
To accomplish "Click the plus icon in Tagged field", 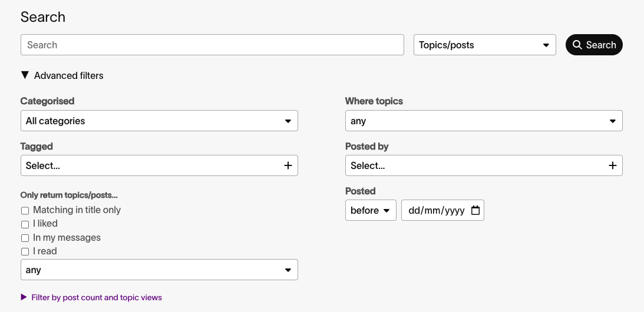I will (x=288, y=165).
